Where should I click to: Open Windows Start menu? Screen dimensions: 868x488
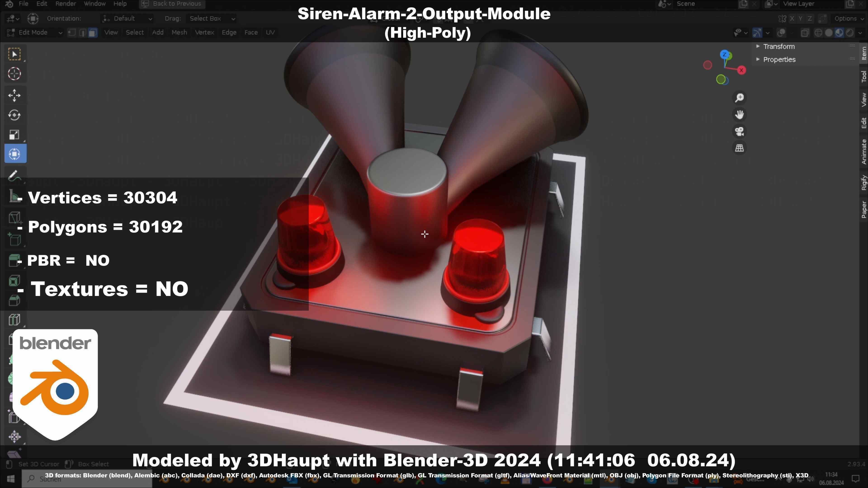click(x=10, y=479)
